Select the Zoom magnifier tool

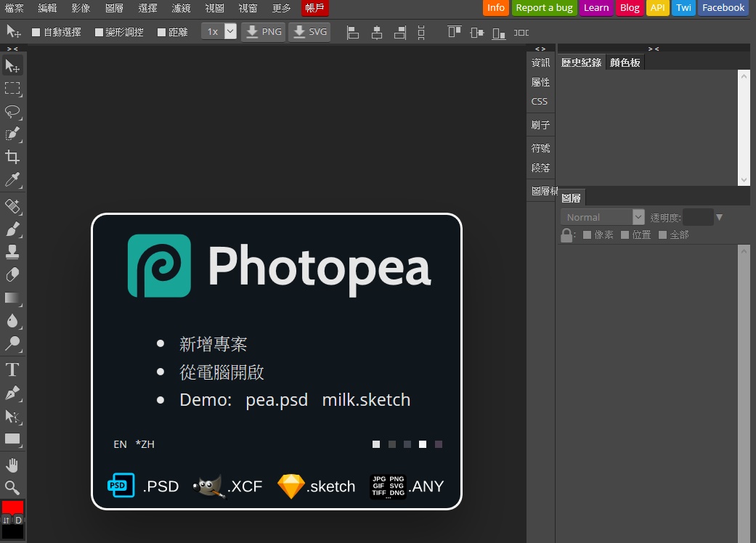[x=12, y=488]
